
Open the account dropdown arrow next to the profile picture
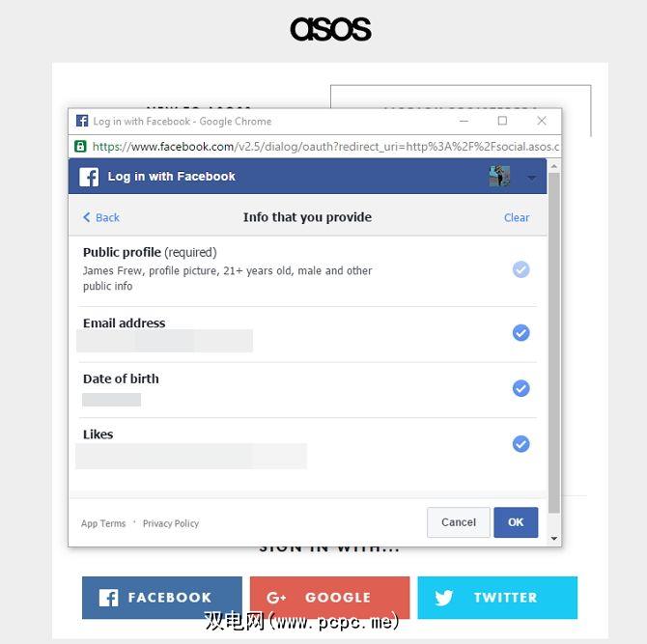pyautogui.click(x=531, y=178)
